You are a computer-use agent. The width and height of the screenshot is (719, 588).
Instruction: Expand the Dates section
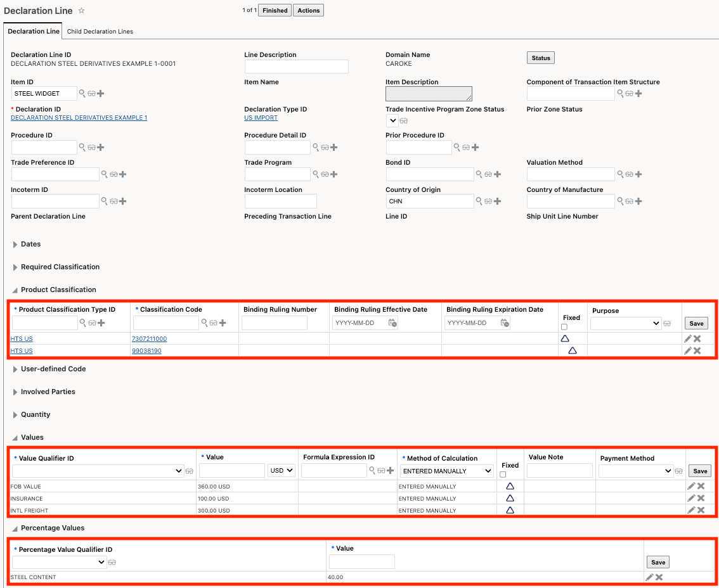click(15, 245)
